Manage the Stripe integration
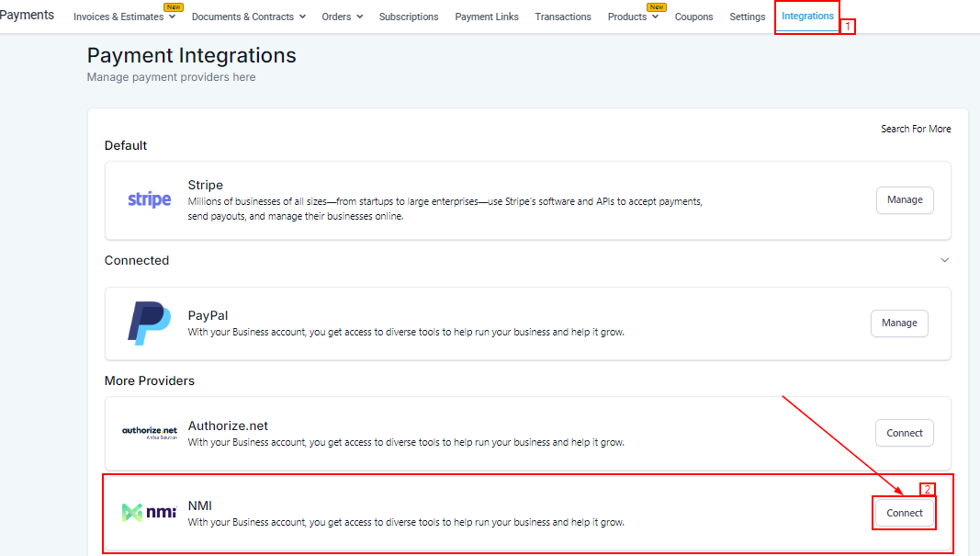 pos(905,200)
